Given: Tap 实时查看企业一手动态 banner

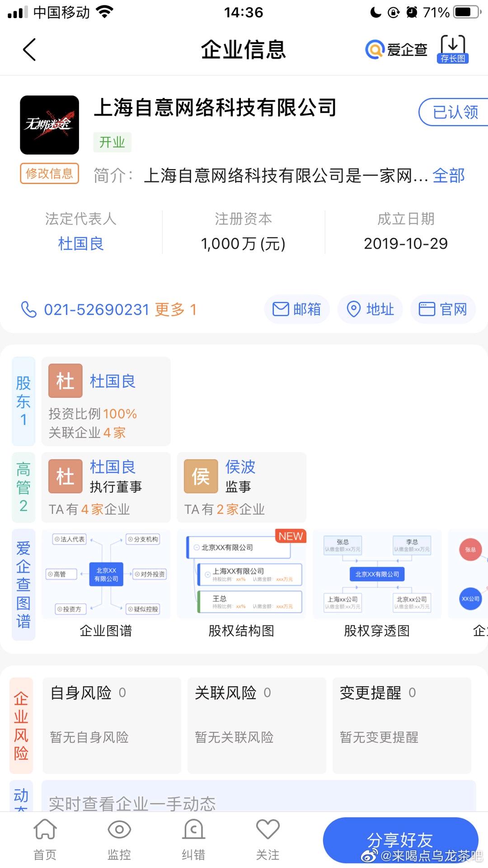Looking at the screenshot, I should [258, 796].
